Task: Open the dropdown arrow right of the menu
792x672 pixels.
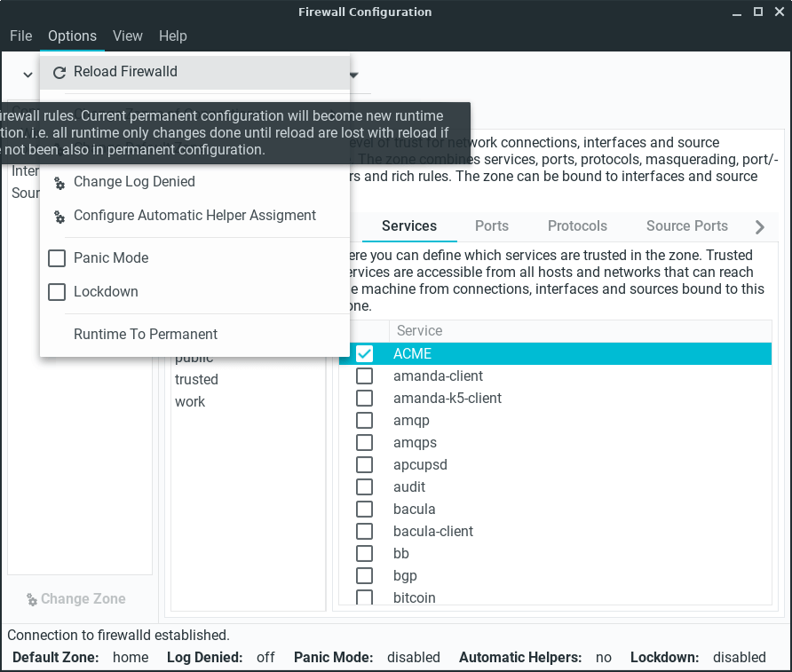Action: (353, 75)
